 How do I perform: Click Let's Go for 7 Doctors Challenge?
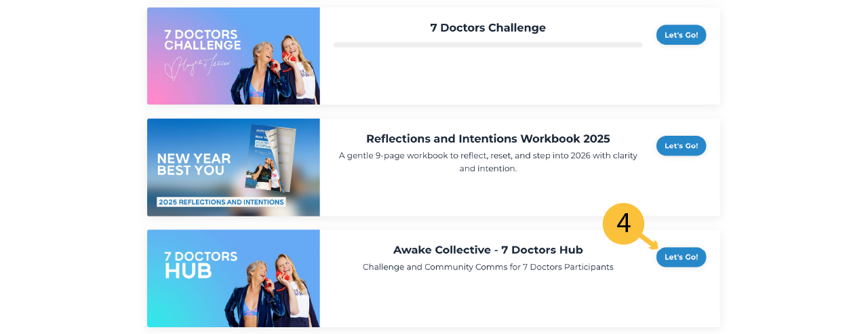pyautogui.click(x=681, y=35)
